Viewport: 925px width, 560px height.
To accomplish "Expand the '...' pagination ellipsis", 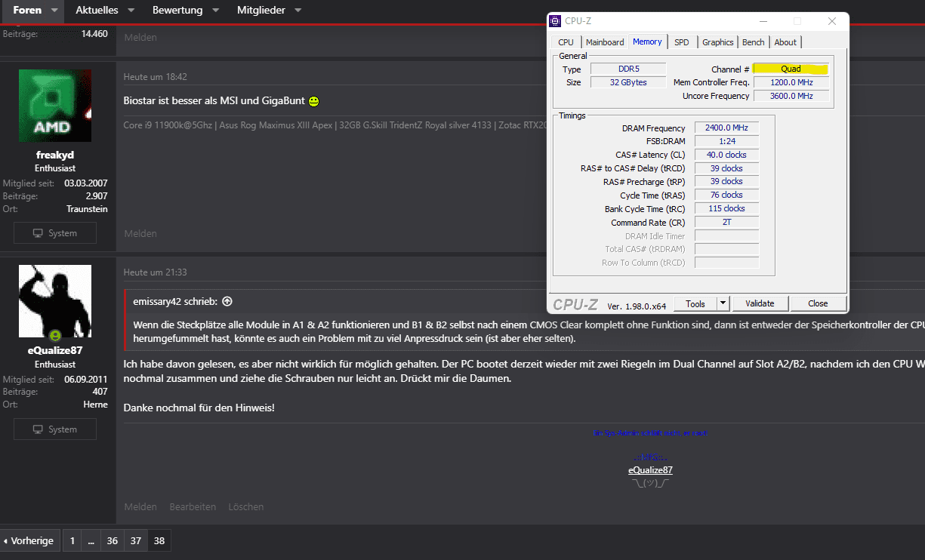I will pos(91,540).
